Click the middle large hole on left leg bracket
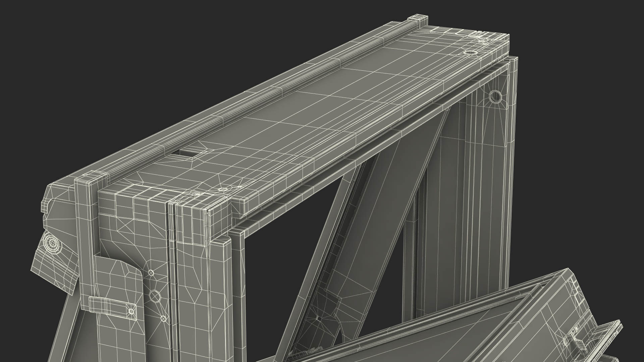This screenshot has width=644, height=362. (x=154, y=296)
